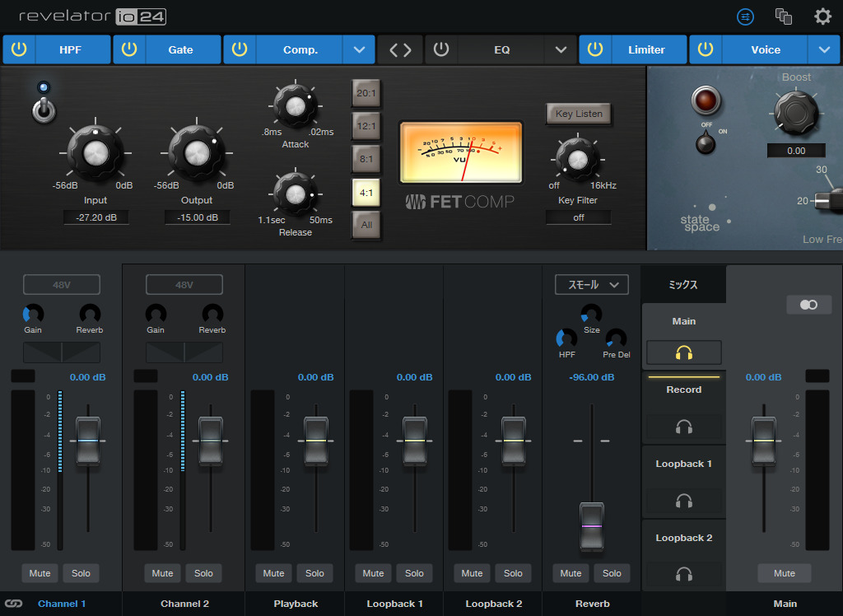
Task: Click Loopback 2 mix headphone icon
Action: 684,575
